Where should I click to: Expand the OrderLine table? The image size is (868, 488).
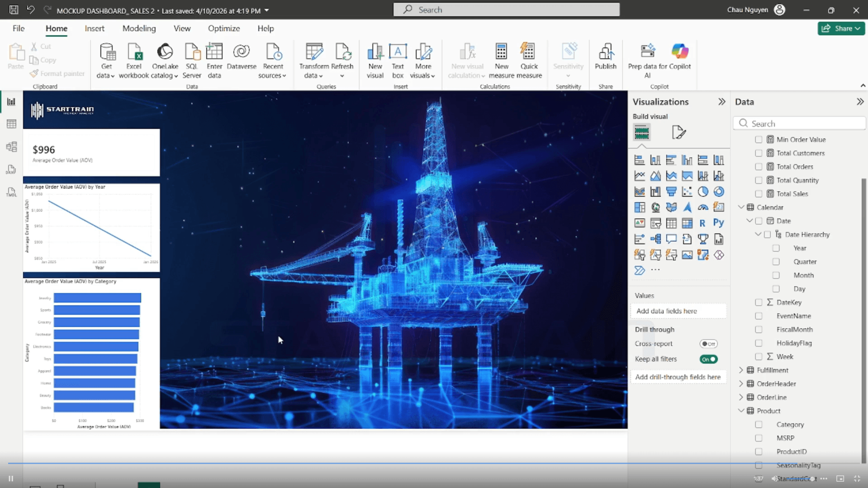pyautogui.click(x=741, y=397)
